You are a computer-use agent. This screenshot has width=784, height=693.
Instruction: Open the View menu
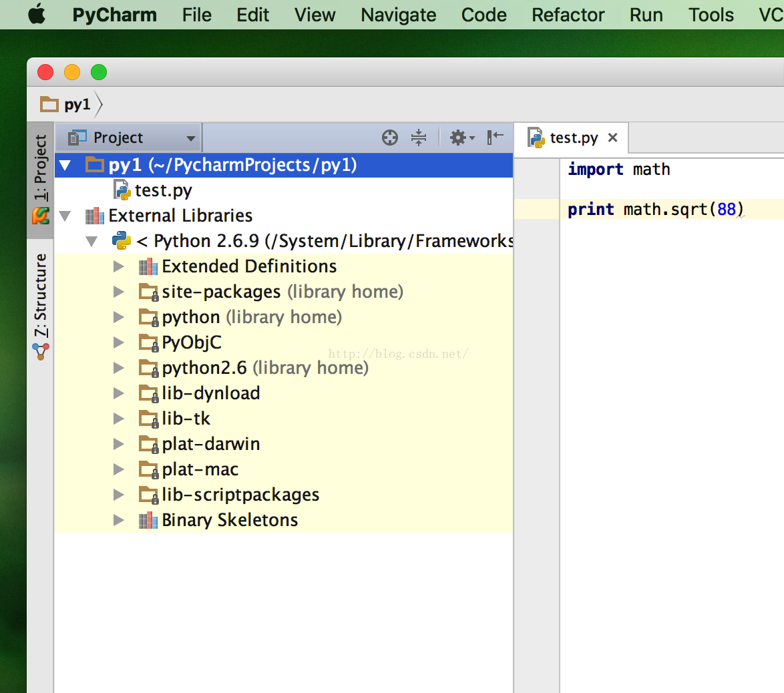[315, 15]
